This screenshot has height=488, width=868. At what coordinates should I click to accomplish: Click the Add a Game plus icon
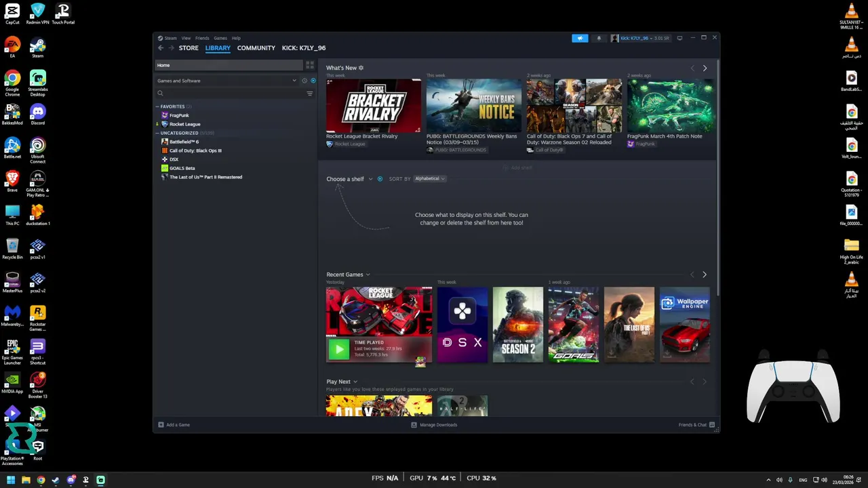161,425
